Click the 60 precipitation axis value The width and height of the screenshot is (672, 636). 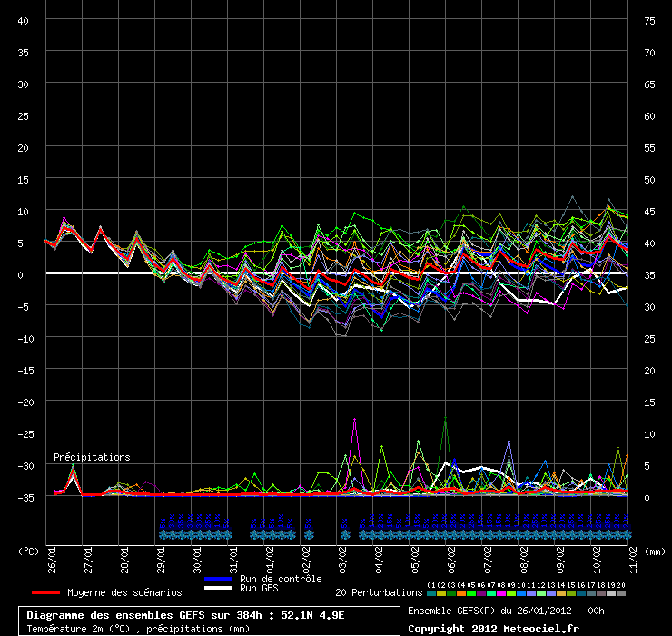click(649, 116)
